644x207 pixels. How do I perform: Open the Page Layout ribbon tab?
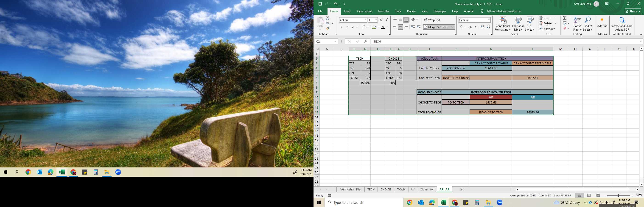pos(364,11)
